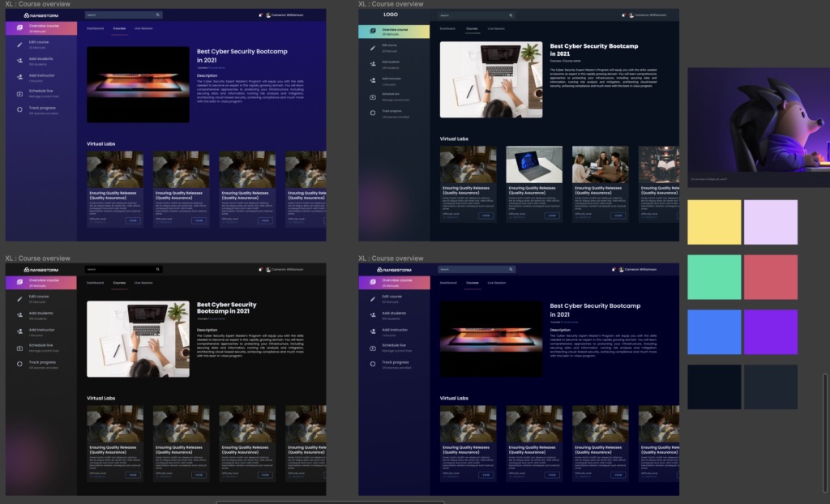Viewport: 830px width, 504px height.
Task: Click Add students icon in the LOGO-branded mockup
Action: coord(373,64)
